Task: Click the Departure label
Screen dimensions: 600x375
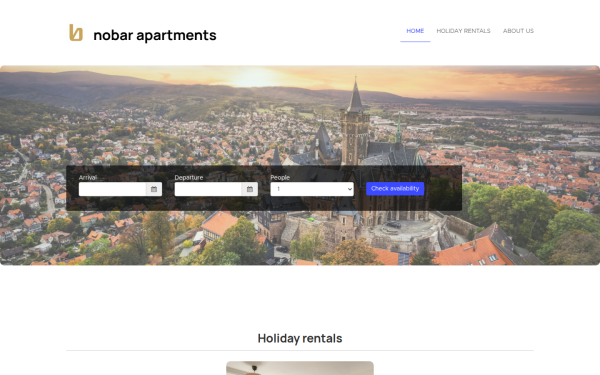Action: [x=189, y=178]
